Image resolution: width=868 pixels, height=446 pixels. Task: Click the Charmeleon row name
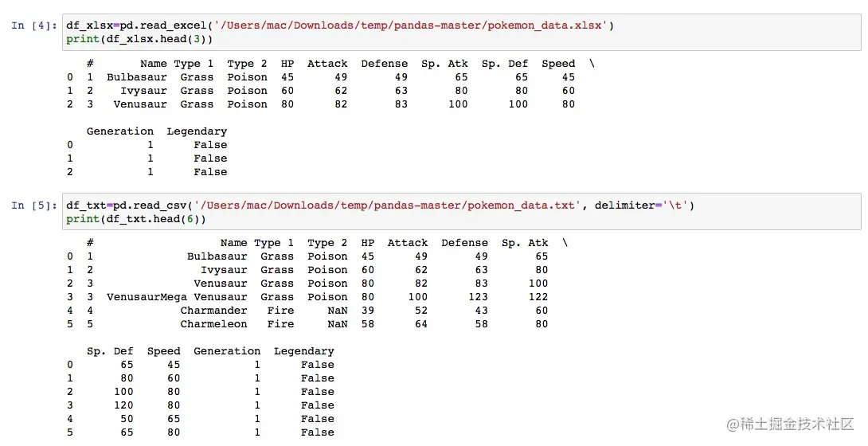pyautogui.click(x=213, y=324)
